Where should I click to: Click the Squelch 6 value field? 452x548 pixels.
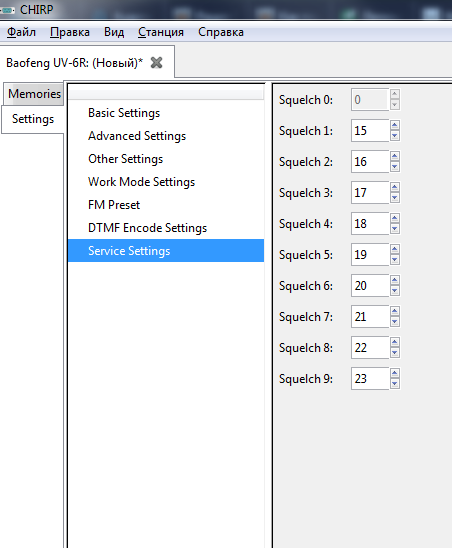[x=370, y=286]
